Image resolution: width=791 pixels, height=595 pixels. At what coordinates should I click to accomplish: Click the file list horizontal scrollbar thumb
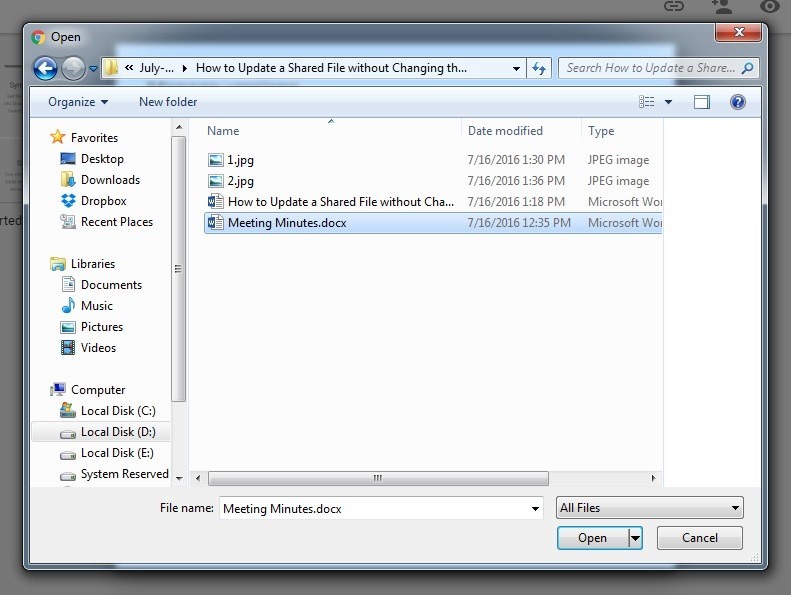[x=378, y=478]
